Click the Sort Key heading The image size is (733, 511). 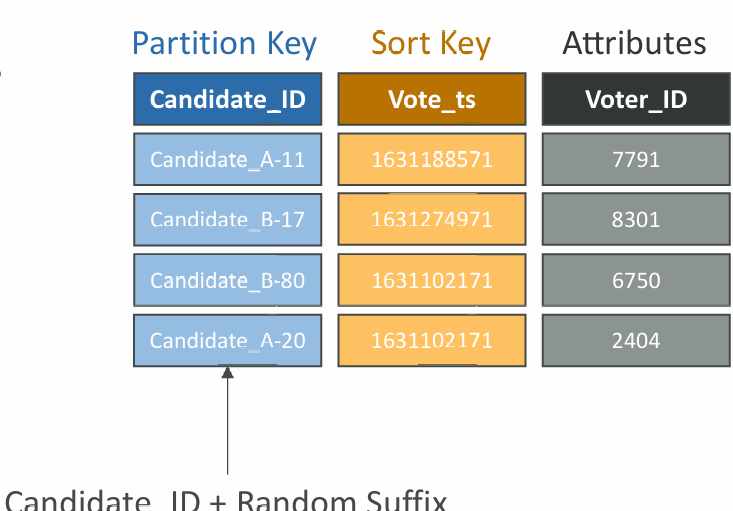(431, 44)
